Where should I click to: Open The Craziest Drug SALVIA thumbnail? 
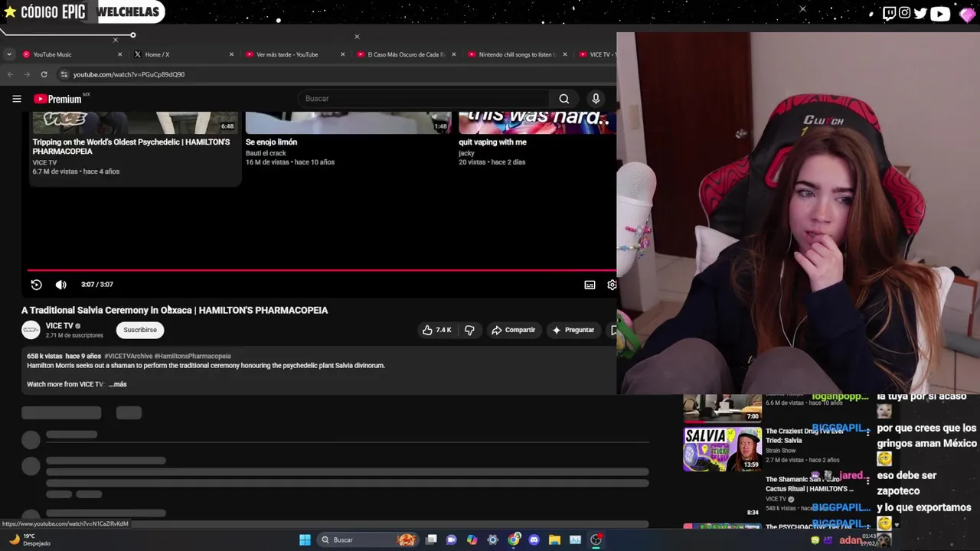point(722,448)
